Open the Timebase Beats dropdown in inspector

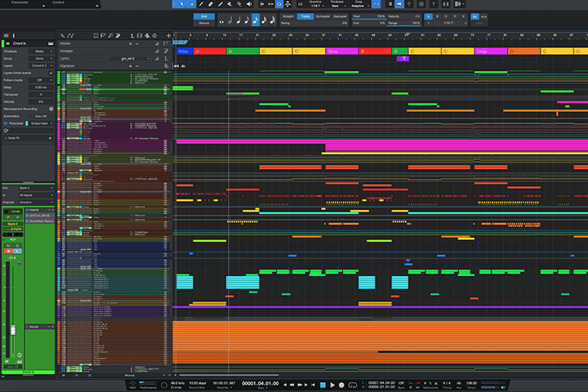(41, 51)
